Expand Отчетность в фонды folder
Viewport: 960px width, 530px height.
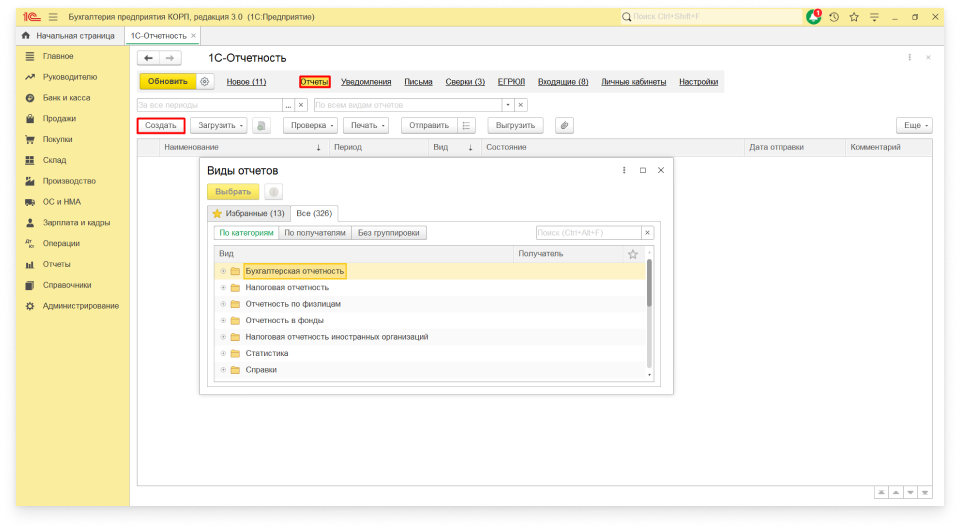click(223, 321)
